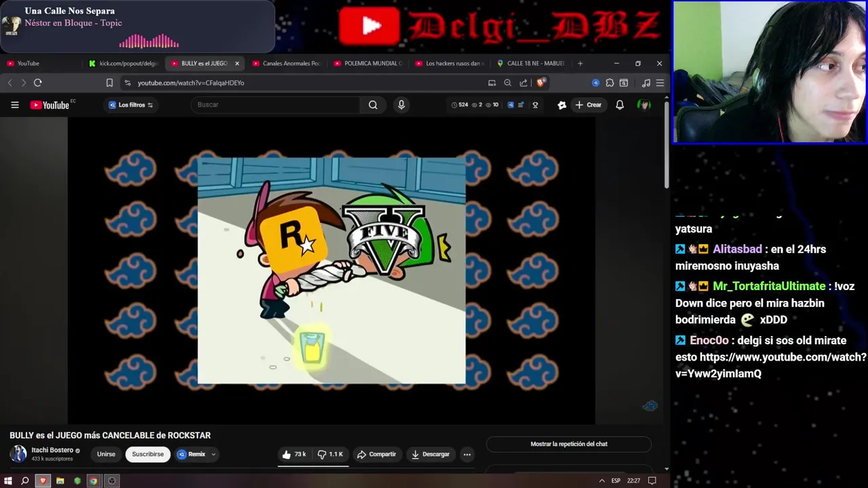Open the account avatar menu in YouTube
868x488 pixels.
coord(644,105)
